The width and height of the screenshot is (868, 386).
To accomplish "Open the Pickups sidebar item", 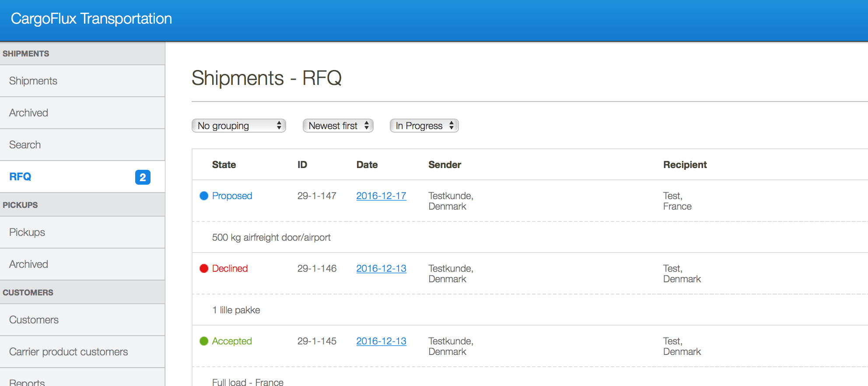I will [27, 232].
